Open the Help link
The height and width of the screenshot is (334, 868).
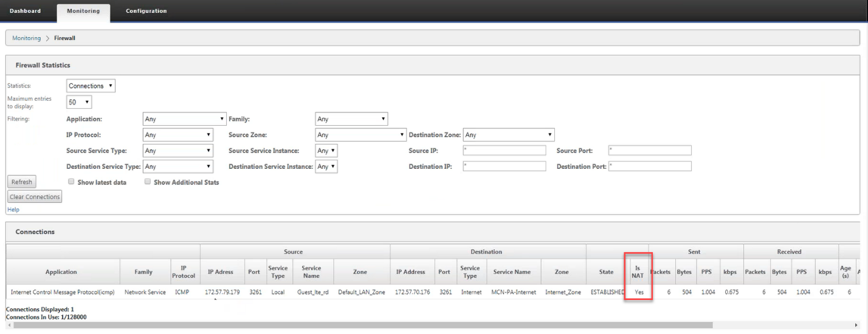pyautogui.click(x=13, y=210)
